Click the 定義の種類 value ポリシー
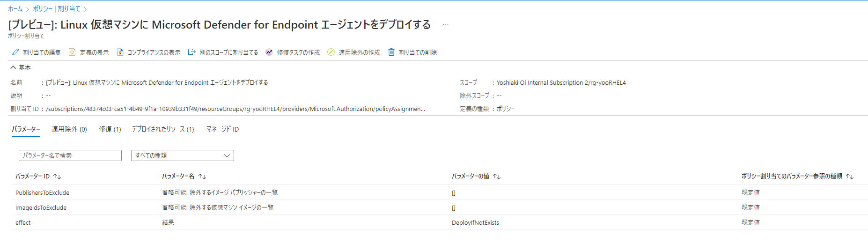The image size is (868, 251). [x=506, y=109]
